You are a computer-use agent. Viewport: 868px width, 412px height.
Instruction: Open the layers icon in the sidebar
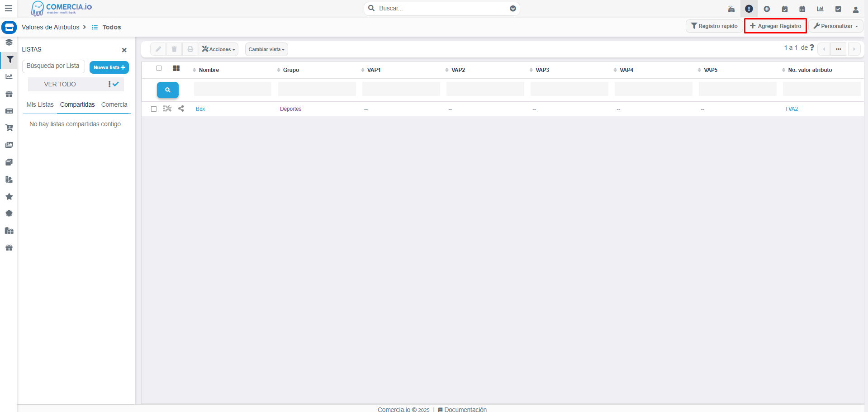[x=9, y=43]
